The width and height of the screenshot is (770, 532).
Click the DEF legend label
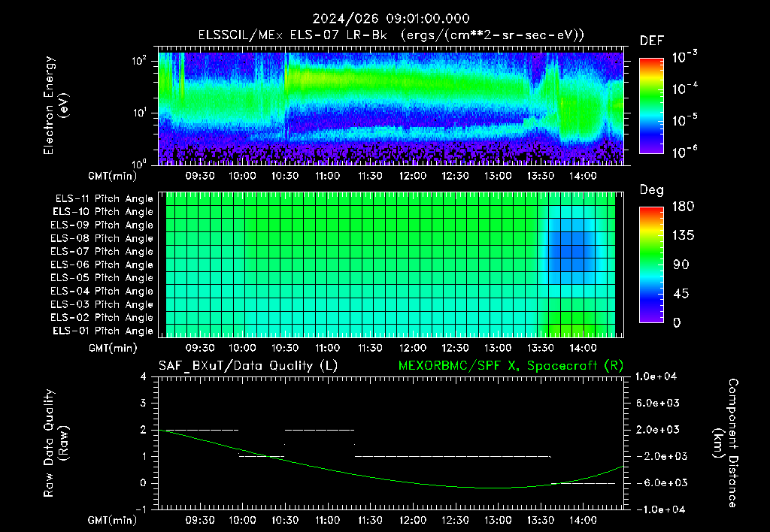click(652, 41)
